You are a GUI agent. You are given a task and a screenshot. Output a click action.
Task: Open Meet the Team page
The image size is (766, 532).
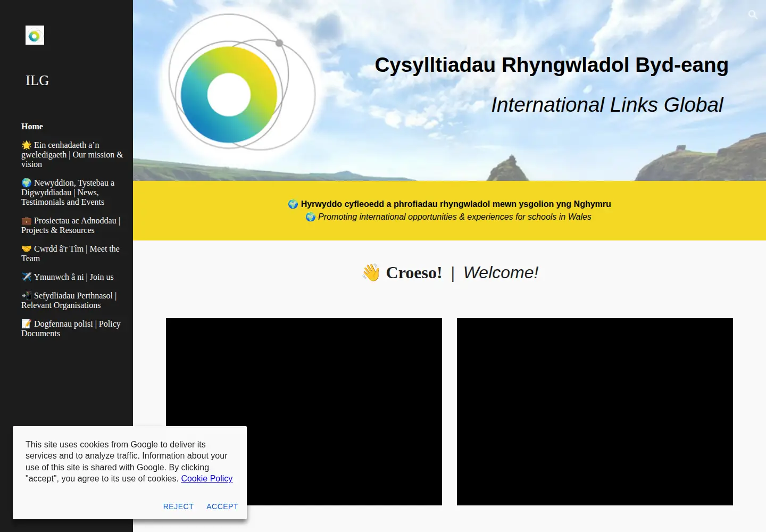[x=70, y=254]
